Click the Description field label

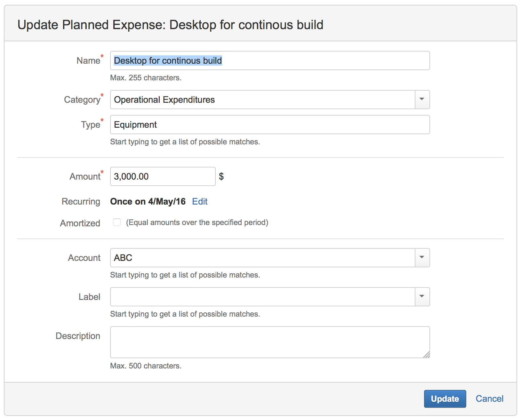click(x=78, y=336)
